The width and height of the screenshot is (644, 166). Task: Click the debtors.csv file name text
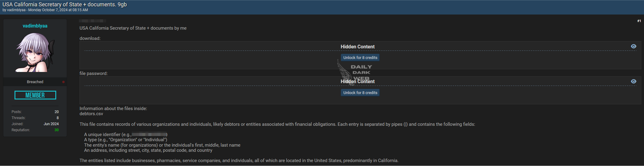click(x=91, y=114)
